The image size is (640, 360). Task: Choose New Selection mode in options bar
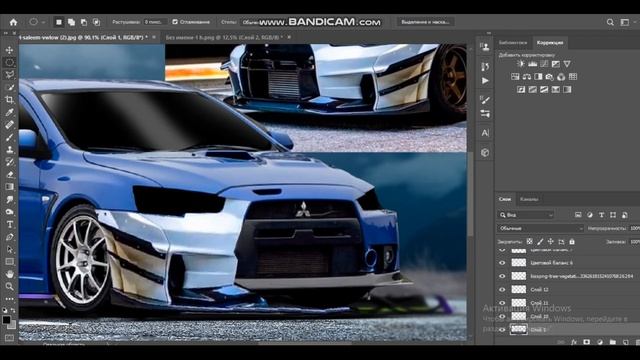[59, 22]
